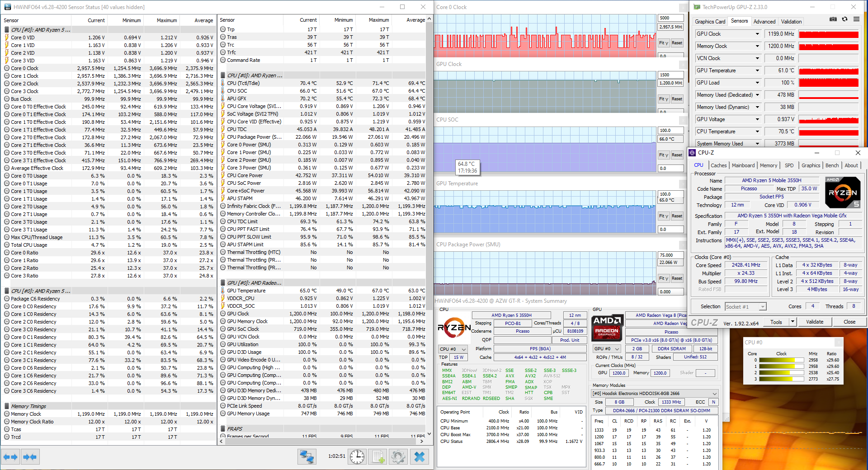Click the down arrow of HWiNFO vertical scrollbar
This screenshot has width=868, height=470.
tap(429, 434)
